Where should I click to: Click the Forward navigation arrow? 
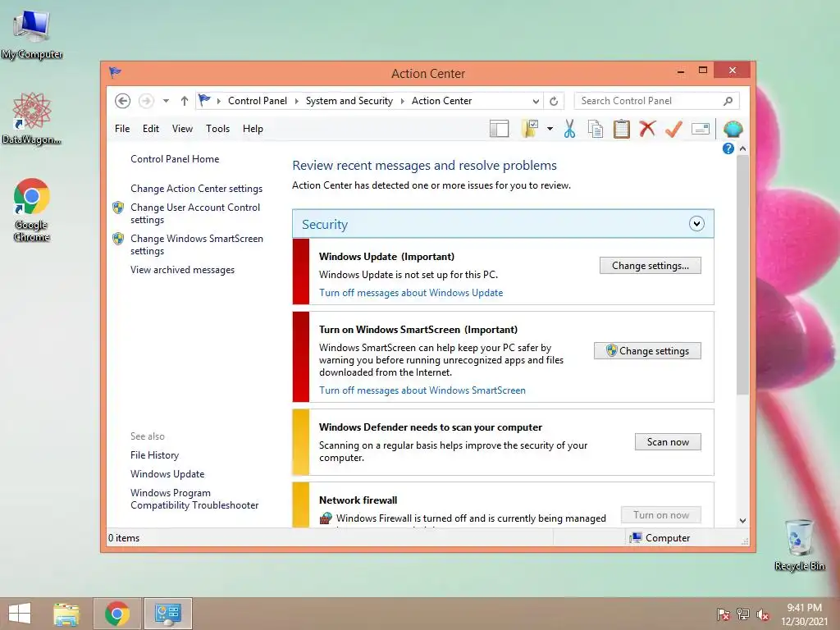tap(146, 101)
